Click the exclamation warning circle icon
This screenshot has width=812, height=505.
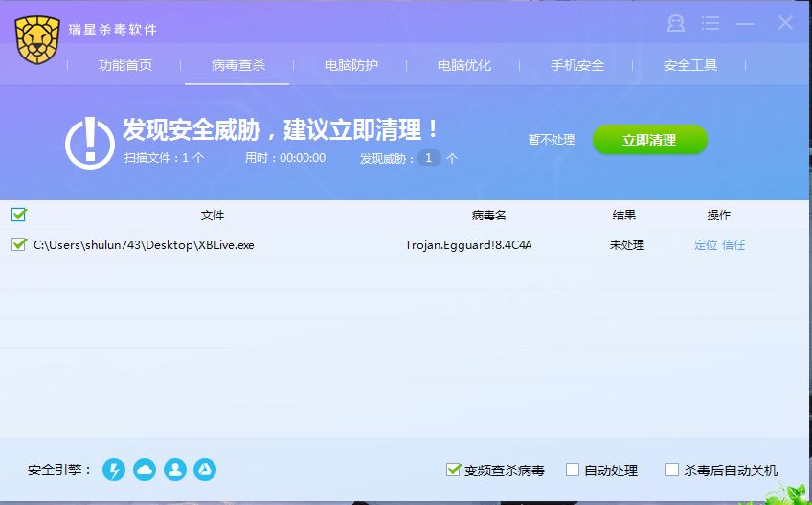point(90,143)
